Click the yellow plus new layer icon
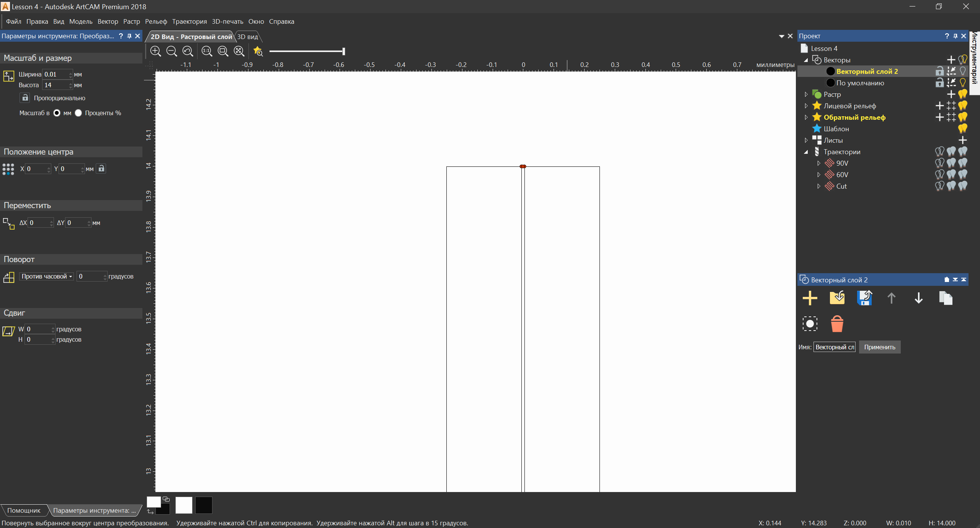 click(x=810, y=298)
